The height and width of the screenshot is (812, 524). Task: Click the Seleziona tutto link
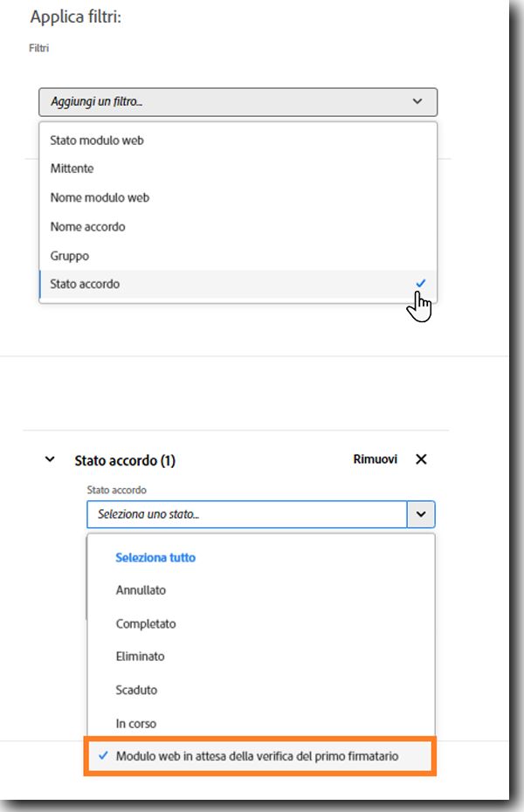(x=155, y=557)
